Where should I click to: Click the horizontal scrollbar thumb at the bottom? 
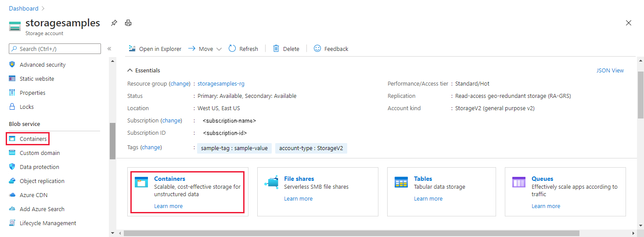click(351, 233)
